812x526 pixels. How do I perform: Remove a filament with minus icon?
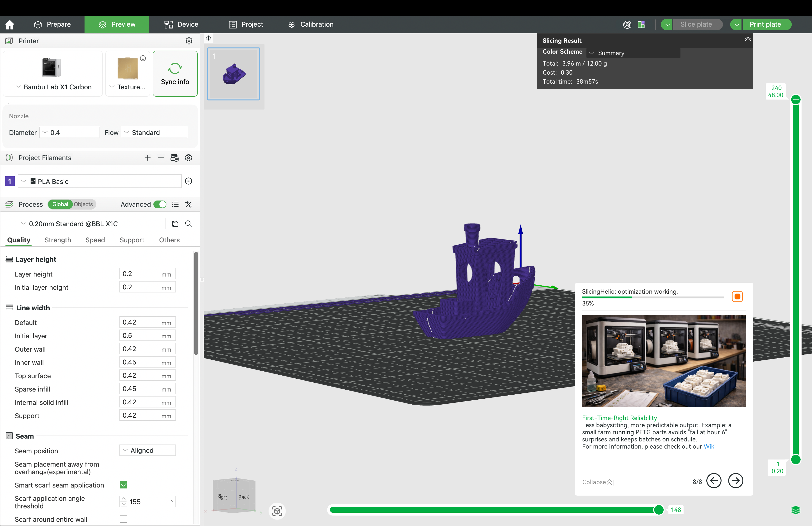click(x=161, y=158)
